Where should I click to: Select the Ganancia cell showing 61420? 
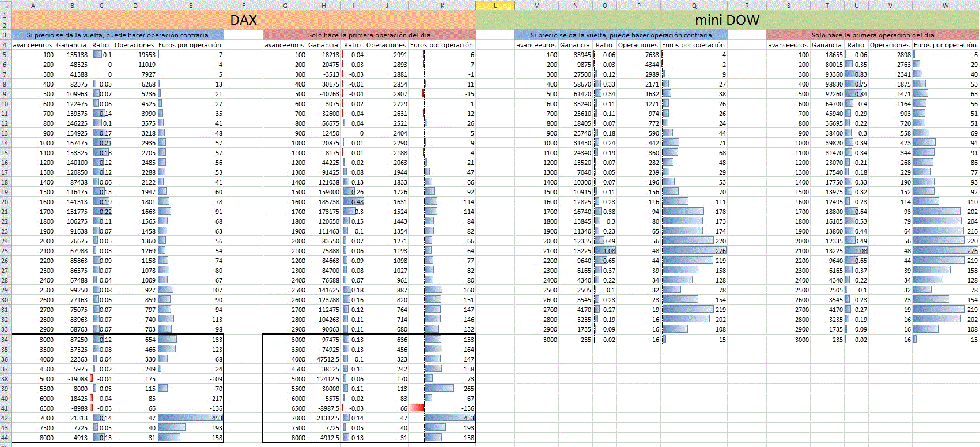point(576,94)
